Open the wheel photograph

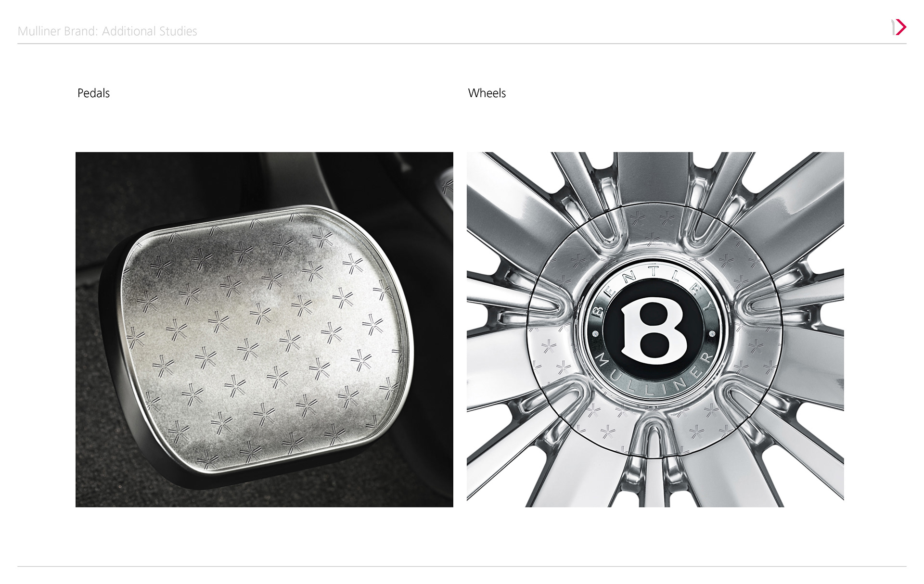click(x=655, y=330)
